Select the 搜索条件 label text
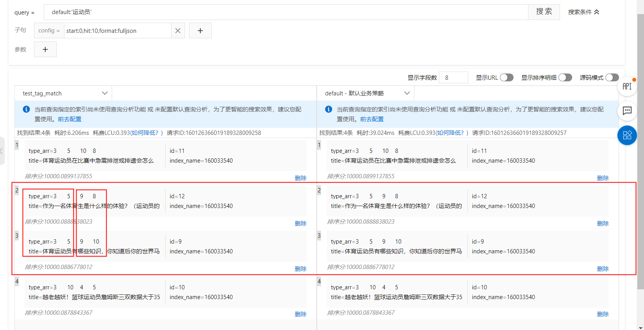 (x=580, y=12)
